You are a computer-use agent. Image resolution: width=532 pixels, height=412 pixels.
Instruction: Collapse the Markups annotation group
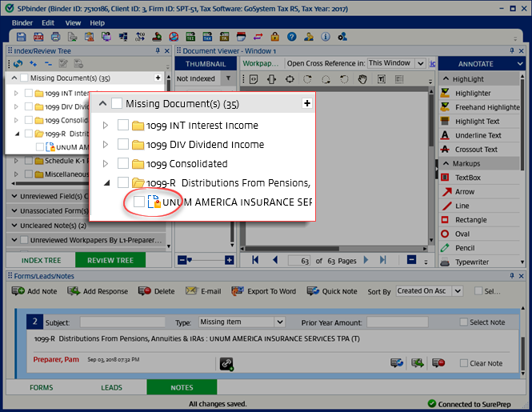pyautogui.click(x=446, y=163)
